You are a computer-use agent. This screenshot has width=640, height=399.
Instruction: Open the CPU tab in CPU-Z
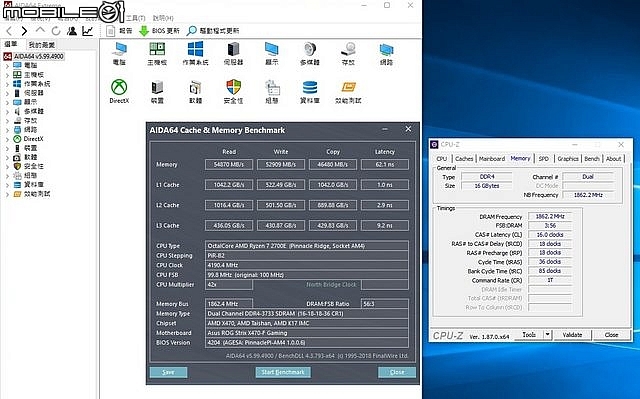[x=442, y=159]
